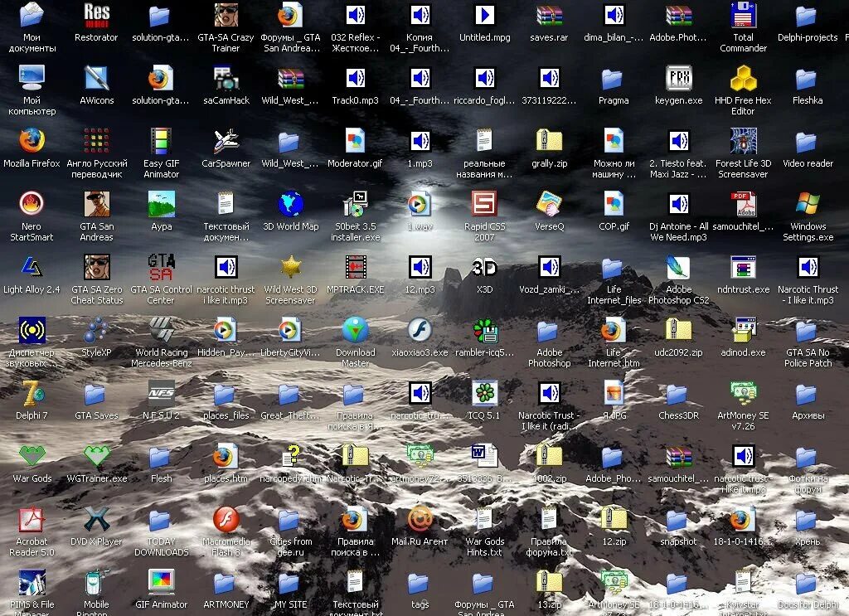Screen dimensions: 849x616
Task: Select the War Gods Hints.txt file
Action: point(484,519)
